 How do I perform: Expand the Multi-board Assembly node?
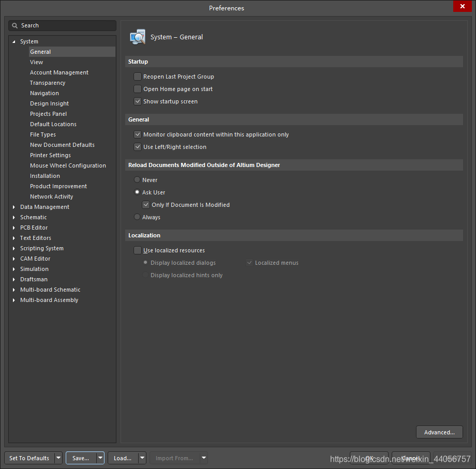click(x=13, y=300)
